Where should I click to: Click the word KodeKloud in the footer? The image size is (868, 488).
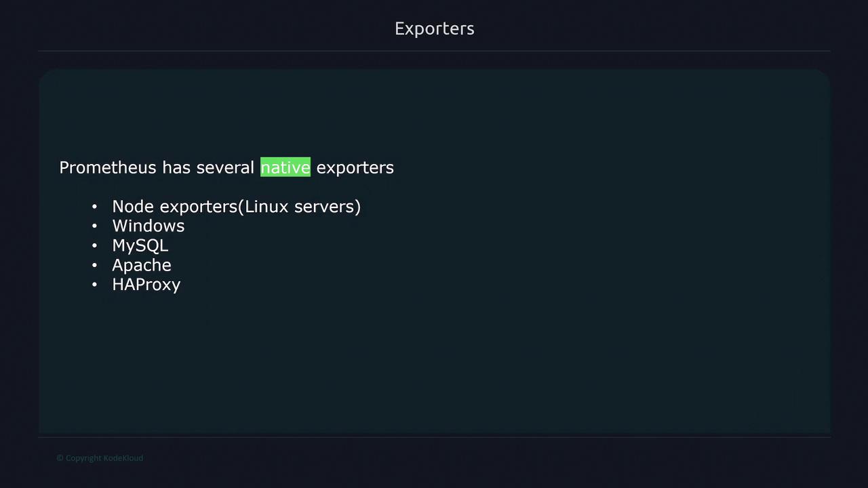[x=122, y=458]
